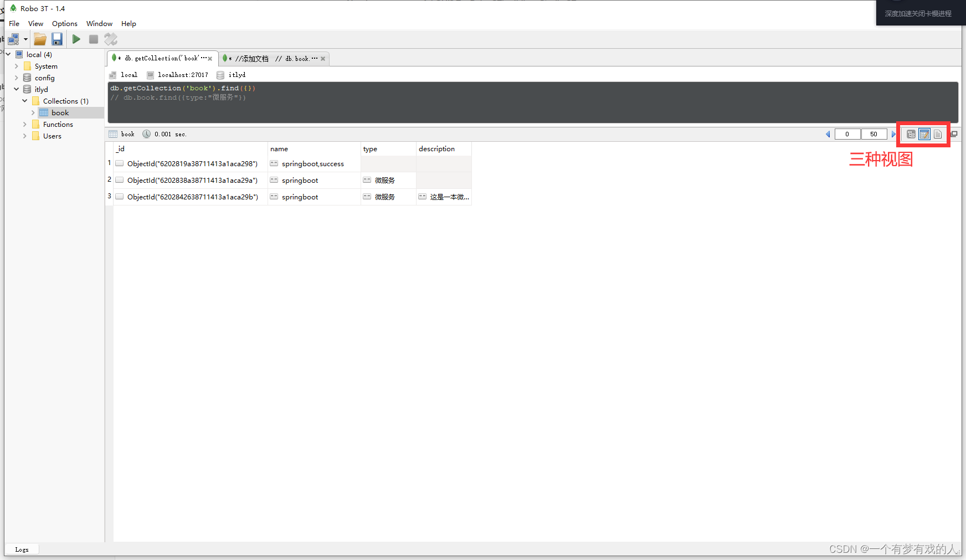The width and height of the screenshot is (966, 560).
Task: Select ObjectId ending in aca29b cell
Action: click(191, 197)
